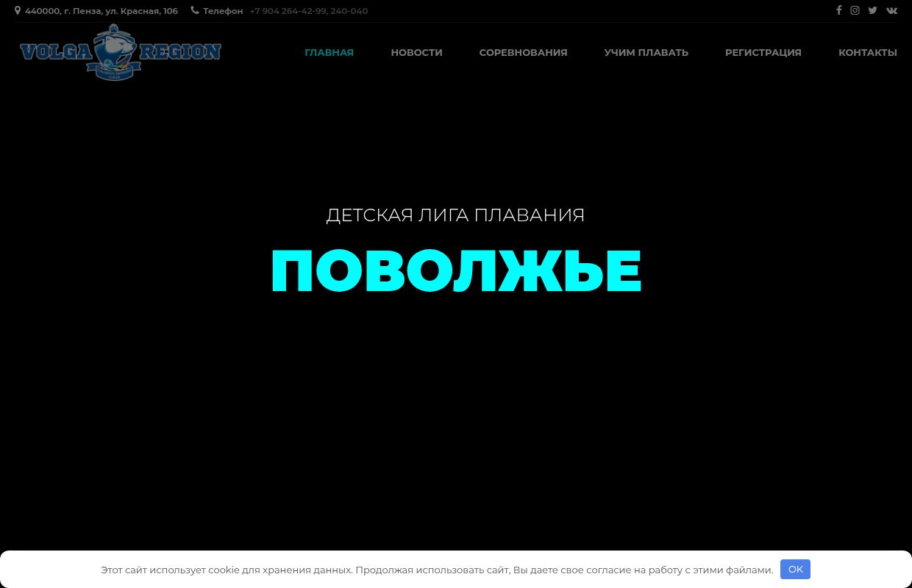
Task: Select the ГЛАВНАЯ navigation item
Action: [329, 52]
